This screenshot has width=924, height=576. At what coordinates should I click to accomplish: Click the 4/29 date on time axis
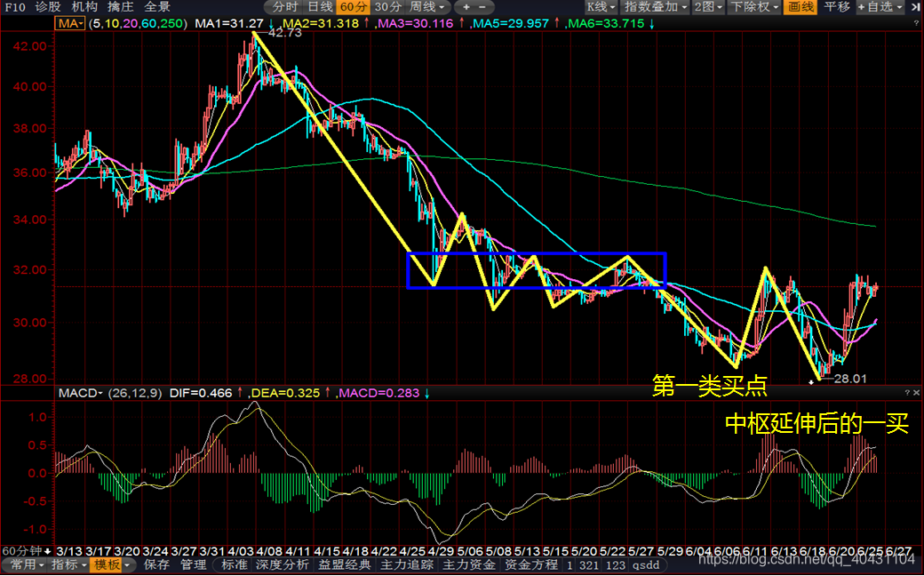tap(441, 550)
